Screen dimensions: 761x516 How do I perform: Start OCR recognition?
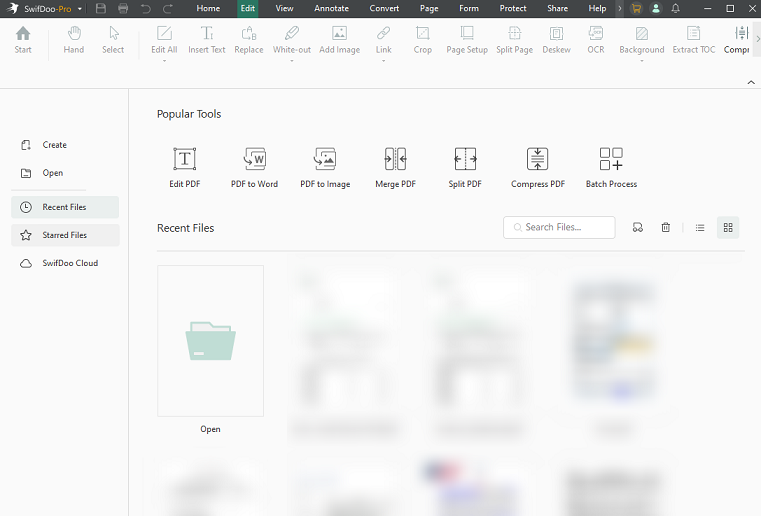tap(596, 40)
